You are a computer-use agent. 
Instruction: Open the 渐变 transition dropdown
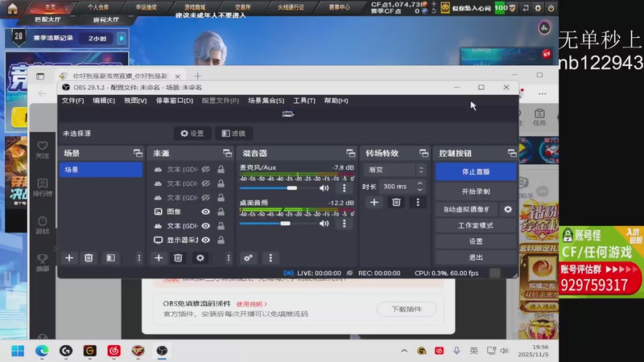click(394, 170)
